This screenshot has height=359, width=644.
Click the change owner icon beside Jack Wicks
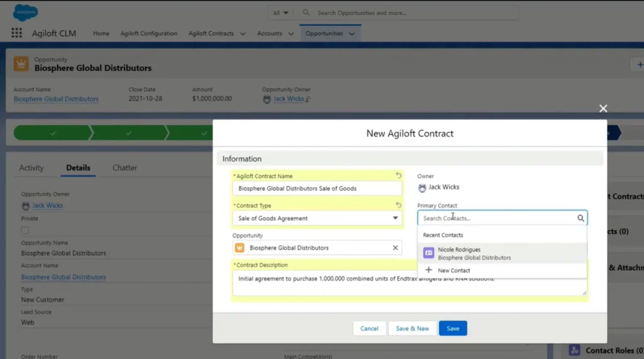pyautogui.click(x=308, y=99)
